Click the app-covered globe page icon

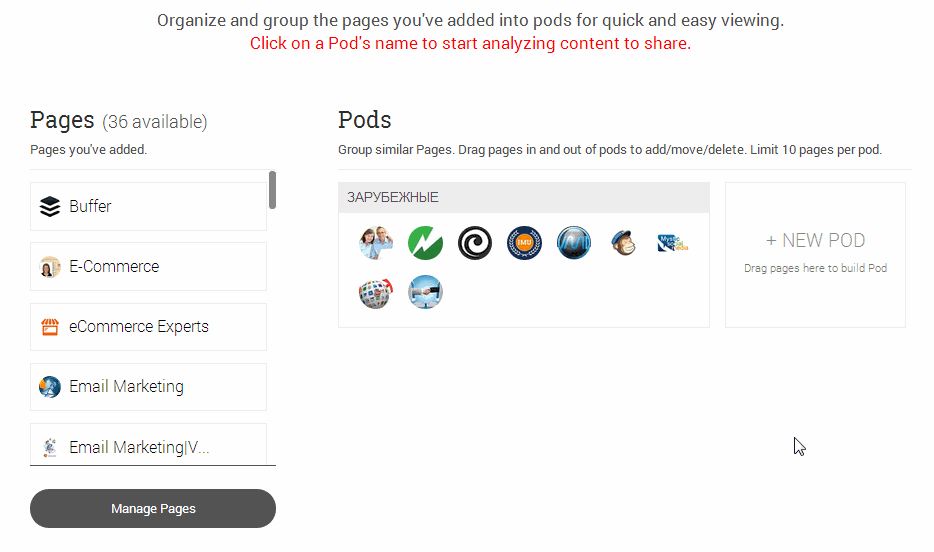click(376, 292)
